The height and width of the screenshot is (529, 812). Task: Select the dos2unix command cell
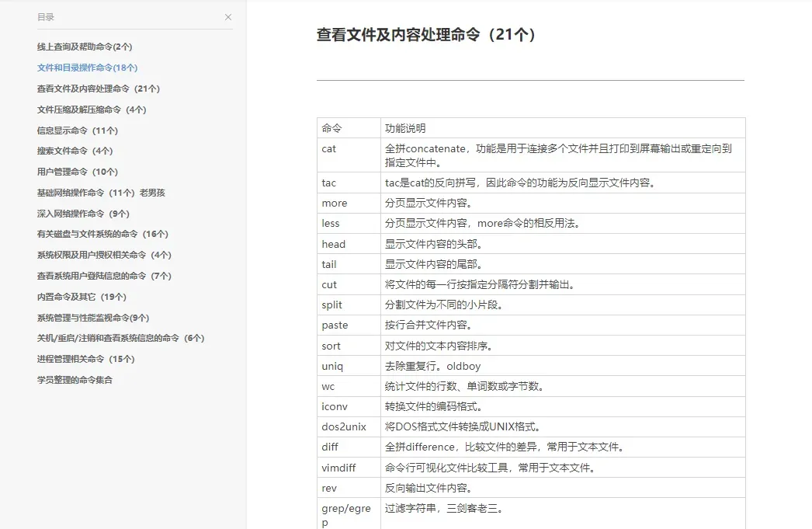[349, 426]
